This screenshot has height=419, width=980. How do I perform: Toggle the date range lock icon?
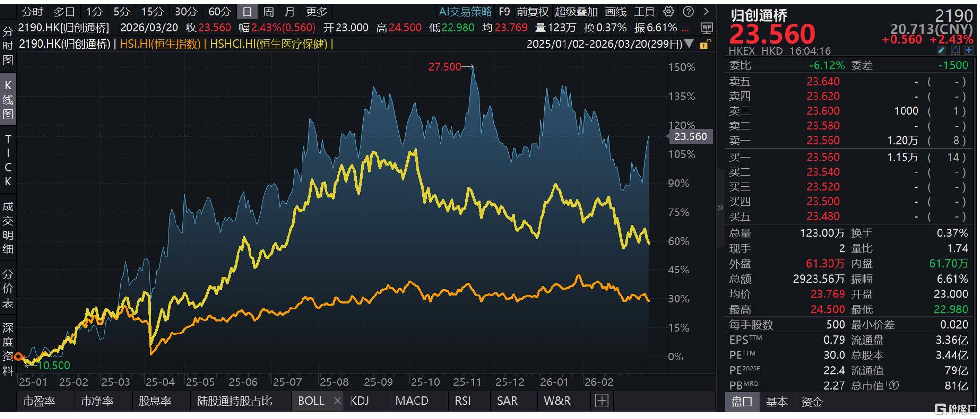[704, 44]
